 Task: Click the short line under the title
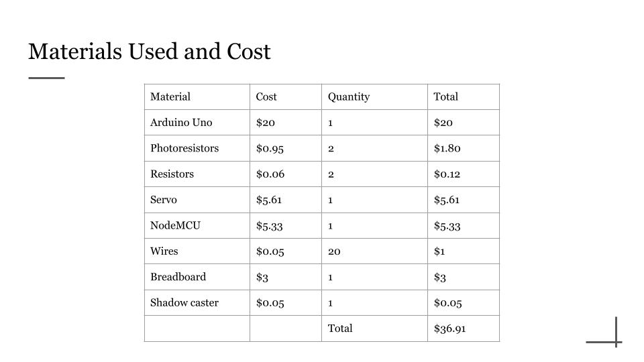[46, 78]
